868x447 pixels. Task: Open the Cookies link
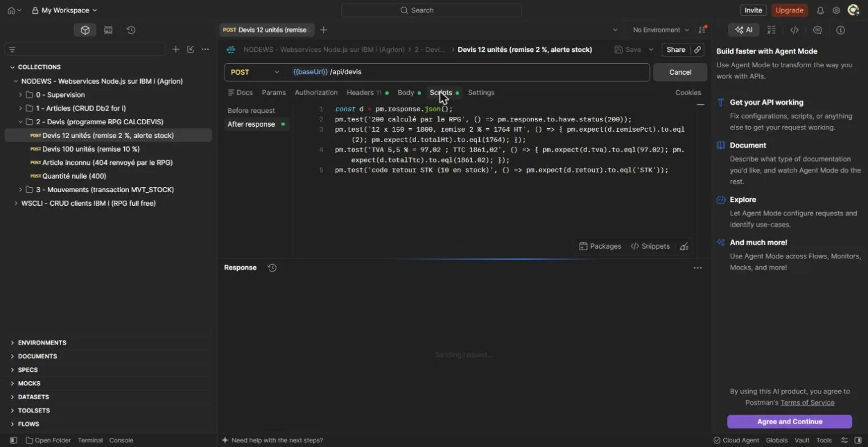tap(688, 92)
